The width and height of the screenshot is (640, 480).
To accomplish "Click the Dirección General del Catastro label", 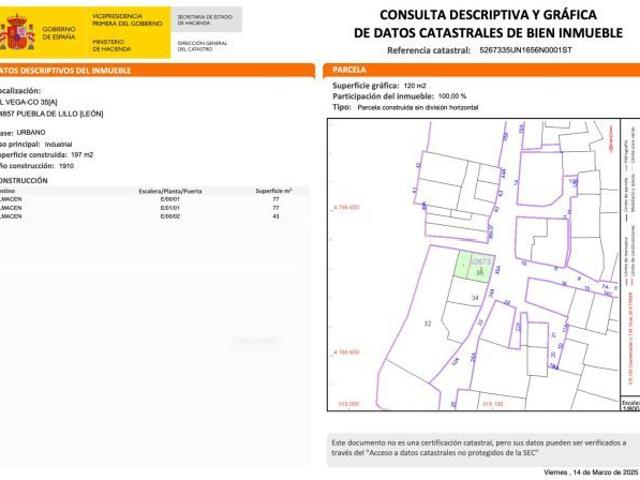I will click(203, 44).
